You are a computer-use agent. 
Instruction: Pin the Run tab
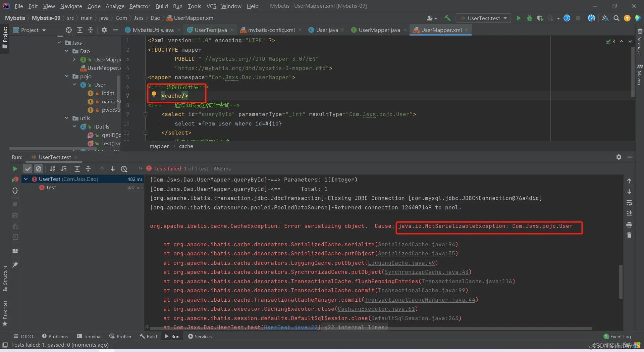(x=15, y=265)
